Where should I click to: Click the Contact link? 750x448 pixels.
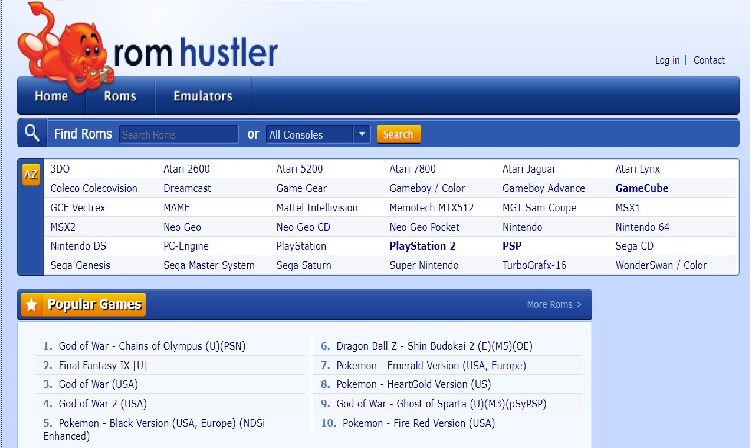[709, 60]
